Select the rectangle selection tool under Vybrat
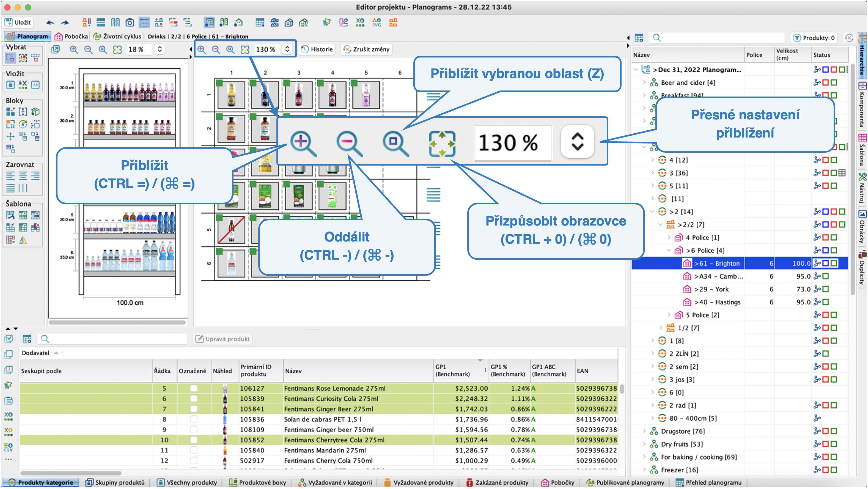Viewport: 868px width, 489px height. click(10, 58)
